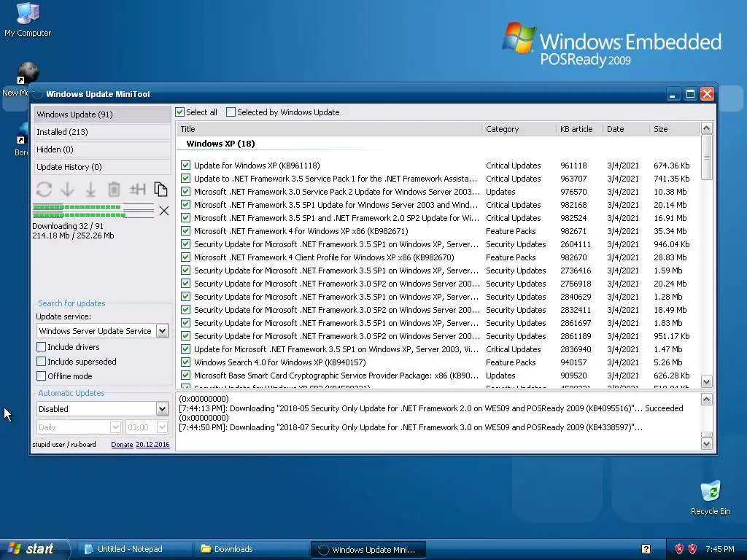Switch to Untitled - Notepad taskbar button

(x=133, y=549)
